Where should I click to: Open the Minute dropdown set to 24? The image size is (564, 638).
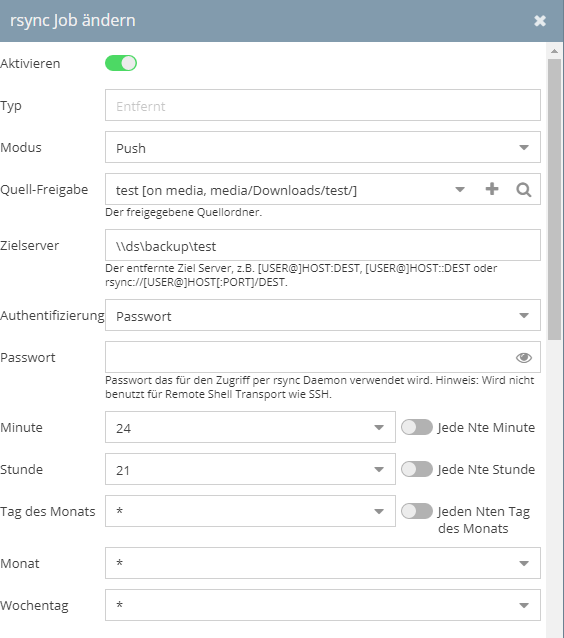[x=250, y=427]
